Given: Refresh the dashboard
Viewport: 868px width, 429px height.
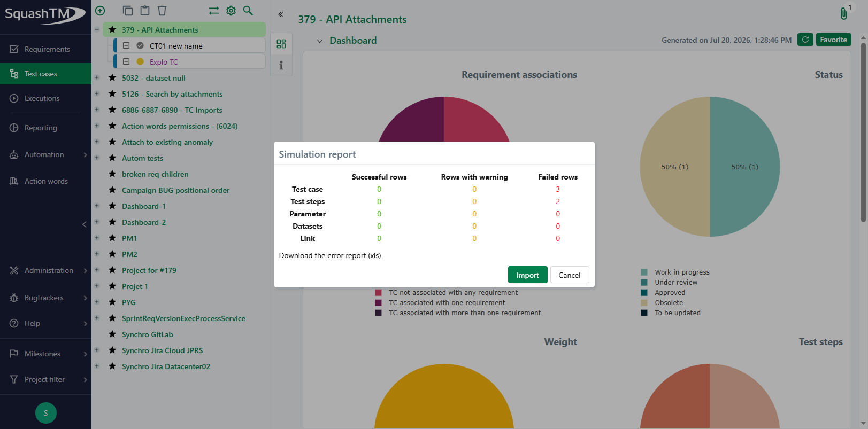Looking at the screenshot, I should (805, 40).
